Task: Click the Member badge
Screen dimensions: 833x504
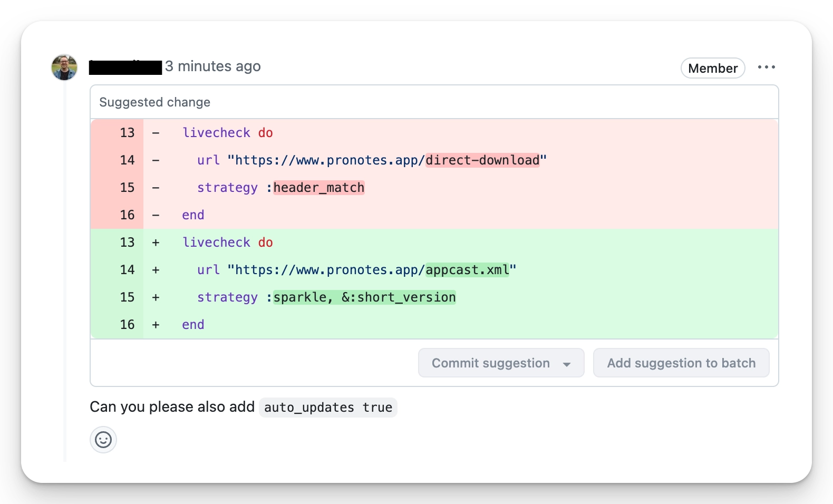Action: (712, 69)
